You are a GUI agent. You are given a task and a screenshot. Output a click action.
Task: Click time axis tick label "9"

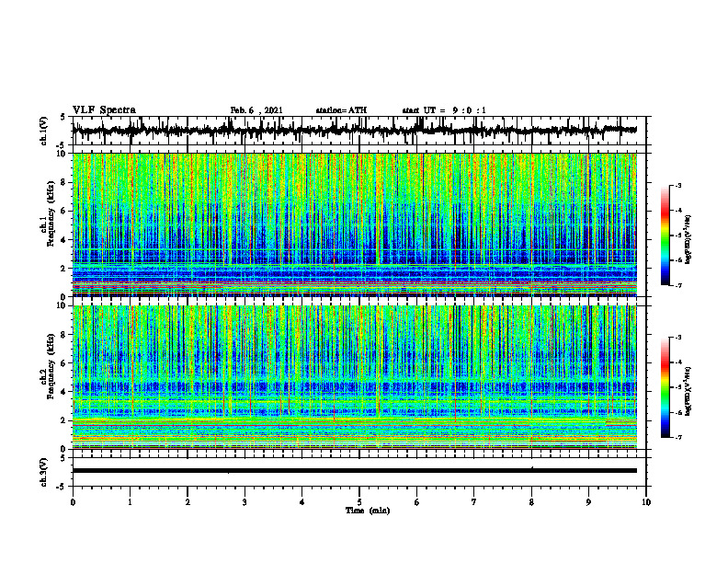coord(588,502)
